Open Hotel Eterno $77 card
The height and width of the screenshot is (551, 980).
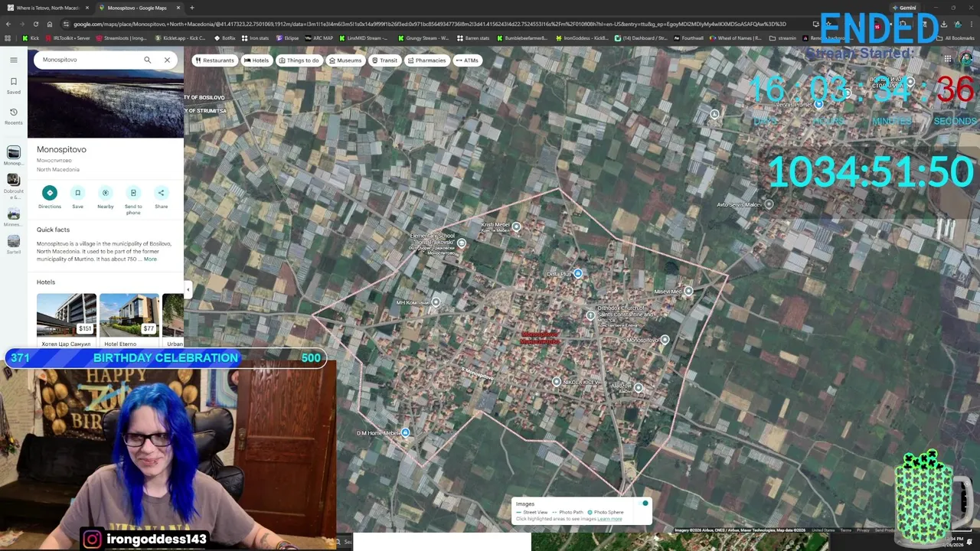(129, 320)
